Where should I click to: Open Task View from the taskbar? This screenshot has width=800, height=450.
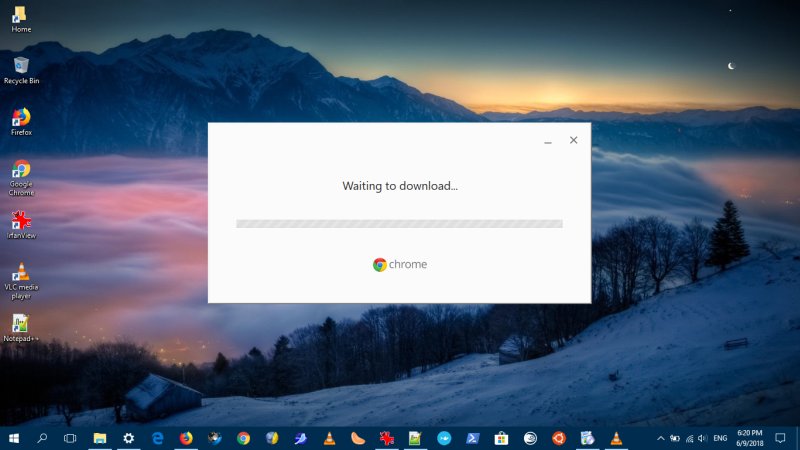70,438
